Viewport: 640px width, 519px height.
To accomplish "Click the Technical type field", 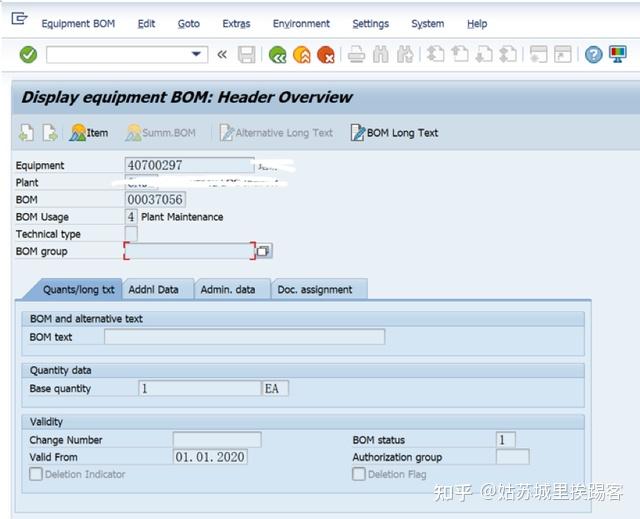I will pos(131,234).
